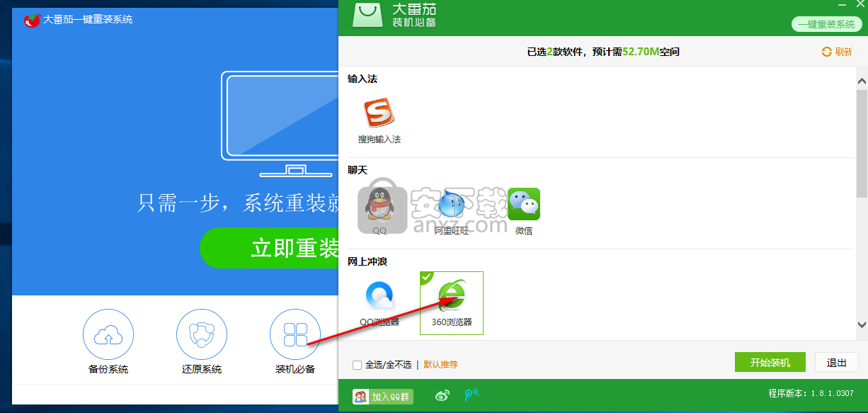Click the shopping bag logo of 装机必备
Image resolution: width=868 pixels, height=413 pixels.
click(x=369, y=13)
